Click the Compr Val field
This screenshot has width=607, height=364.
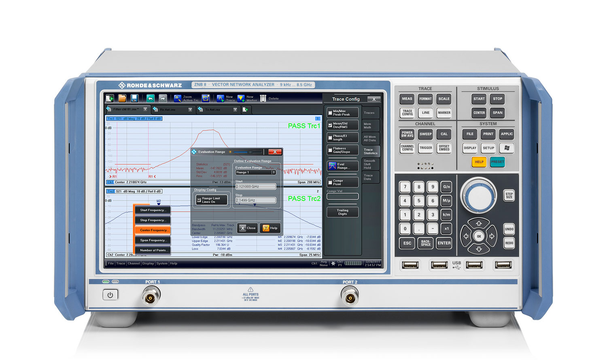[342, 197]
